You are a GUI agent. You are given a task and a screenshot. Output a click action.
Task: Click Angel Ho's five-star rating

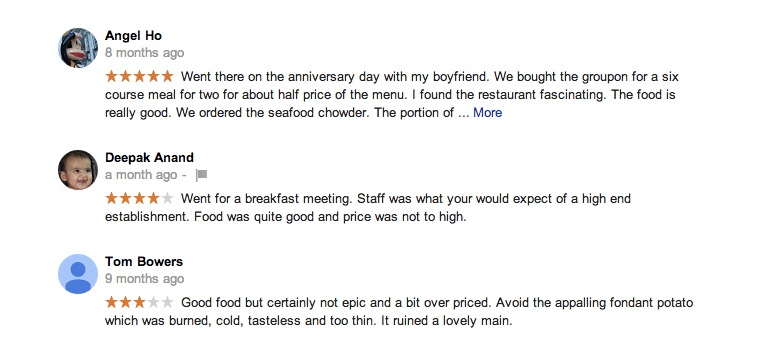click(139, 77)
